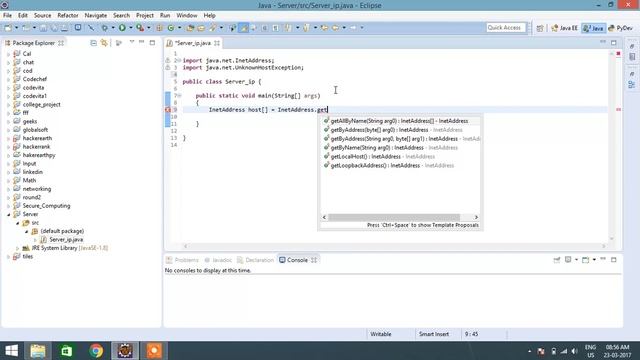This screenshot has height=360, width=640.
Task: Click scroll-right arrow of proposal popup
Action: pos(476,217)
